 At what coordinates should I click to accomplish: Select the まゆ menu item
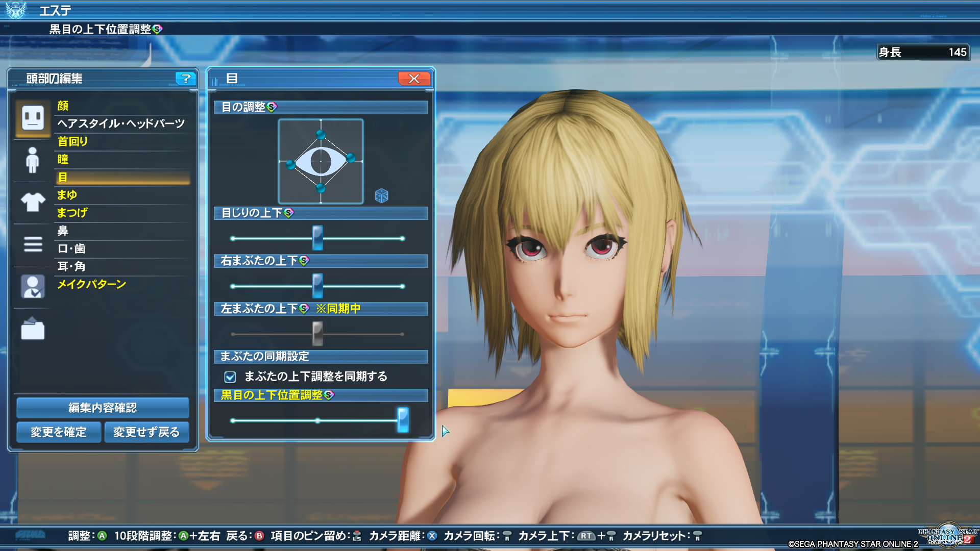point(67,195)
